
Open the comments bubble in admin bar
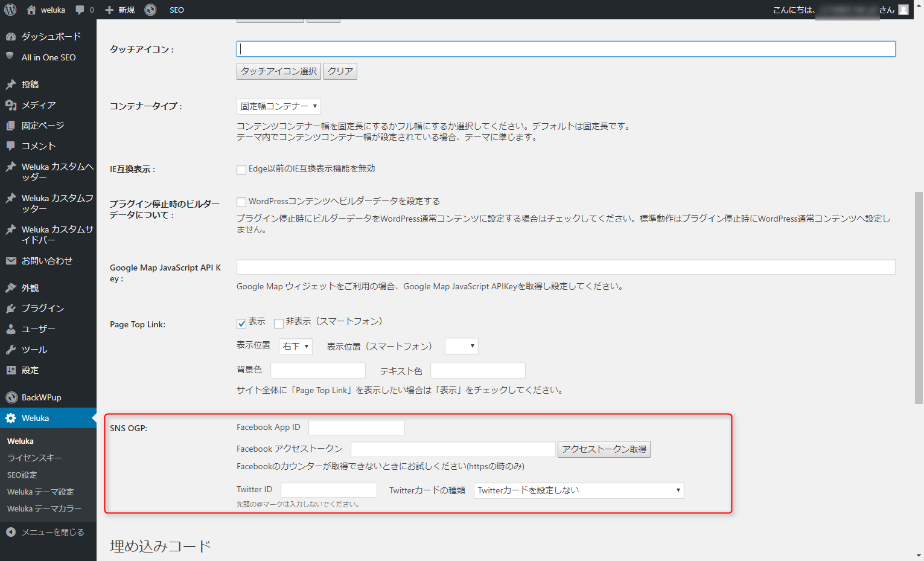click(x=80, y=10)
